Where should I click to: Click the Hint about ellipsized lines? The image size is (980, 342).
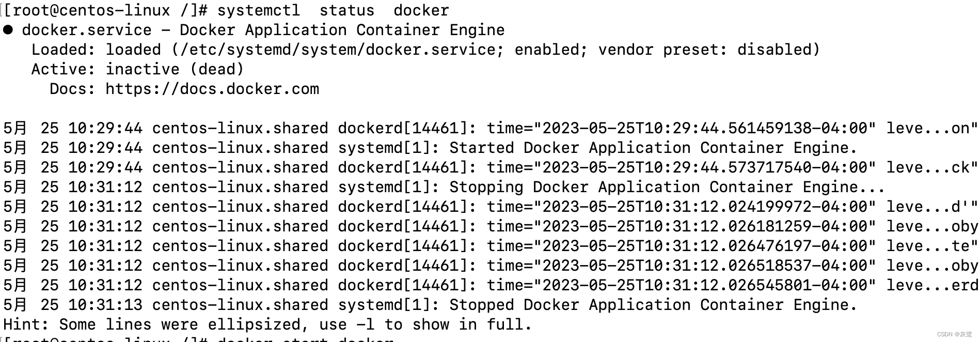point(267,324)
